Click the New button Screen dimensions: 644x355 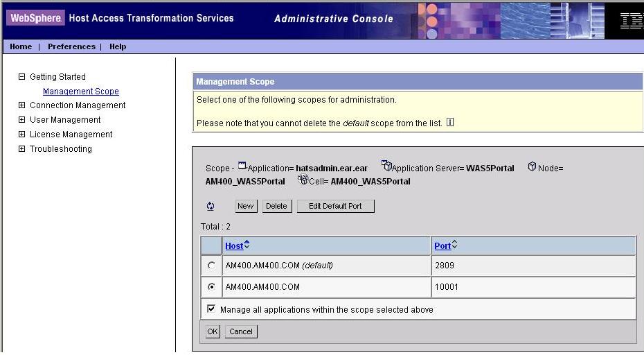click(x=246, y=206)
